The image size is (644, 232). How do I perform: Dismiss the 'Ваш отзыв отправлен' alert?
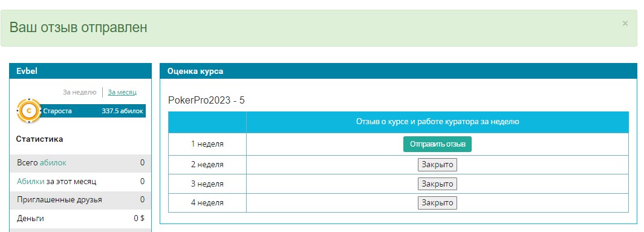click(x=625, y=24)
